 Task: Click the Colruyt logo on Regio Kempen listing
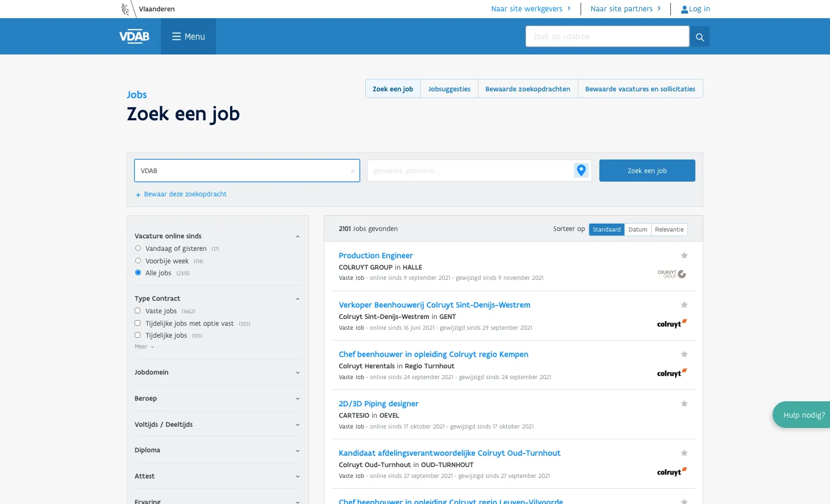click(x=672, y=373)
